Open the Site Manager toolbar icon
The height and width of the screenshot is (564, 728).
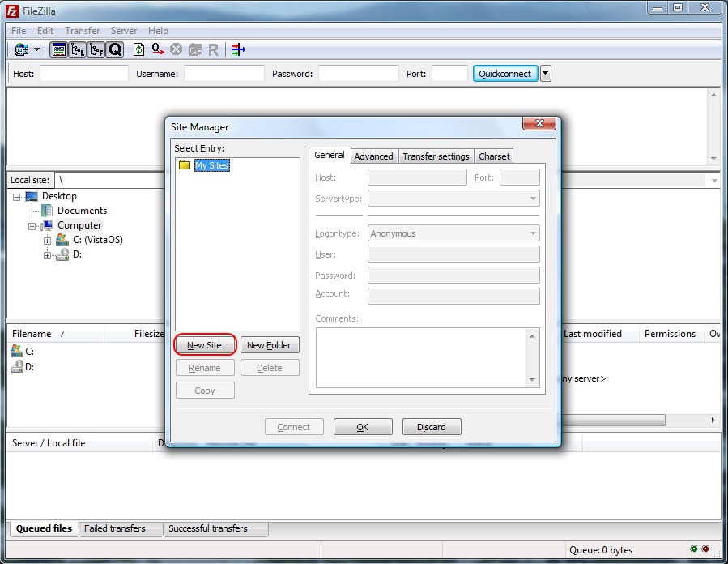(21, 49)
